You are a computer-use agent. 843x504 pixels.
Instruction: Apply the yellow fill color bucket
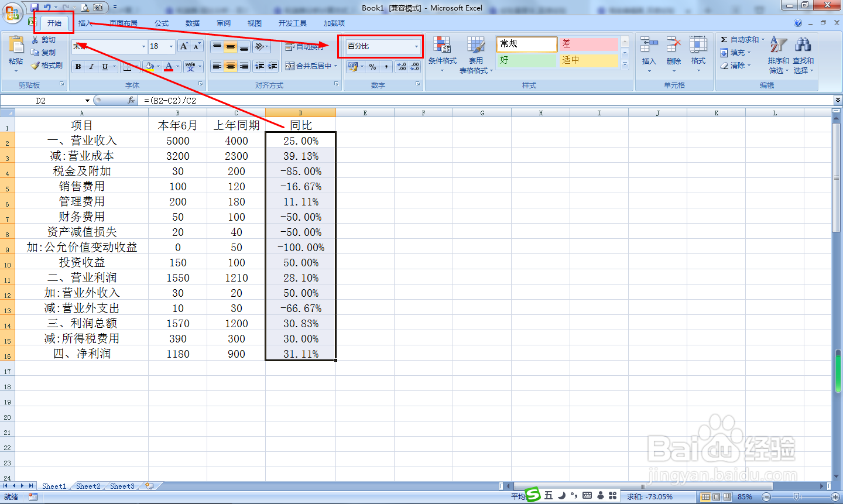pyautogui.click(x=150, y=67)
